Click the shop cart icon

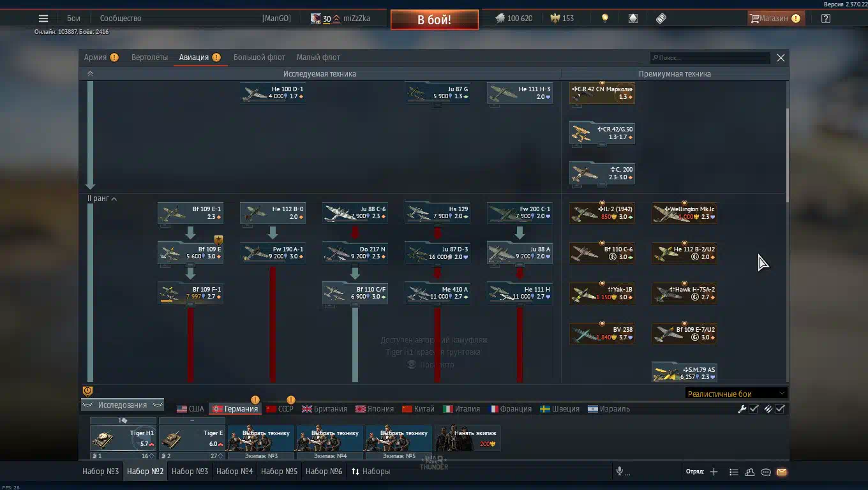tap(754, 19)
